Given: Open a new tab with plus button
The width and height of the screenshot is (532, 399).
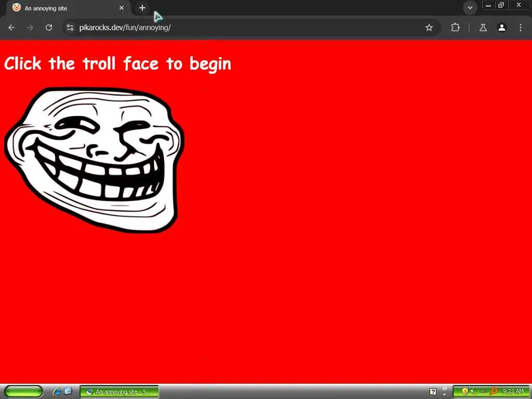Looking at the screenshot, I should 142,8.
